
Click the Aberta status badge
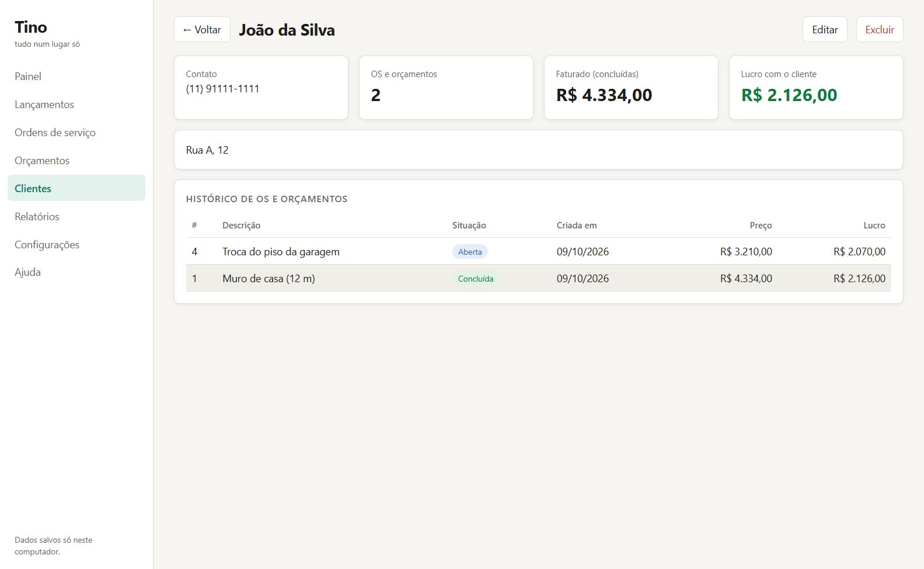470,252
